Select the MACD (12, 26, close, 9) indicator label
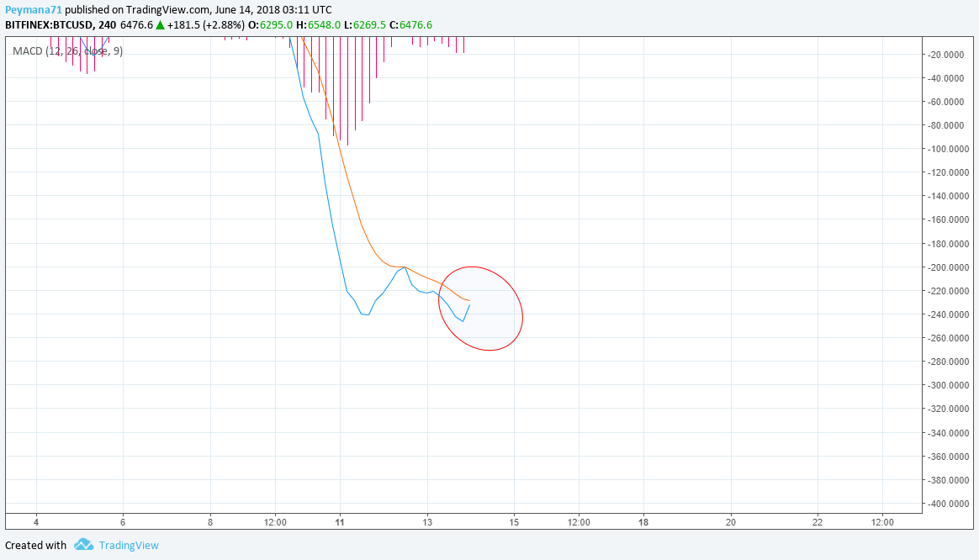 (67, 51)
